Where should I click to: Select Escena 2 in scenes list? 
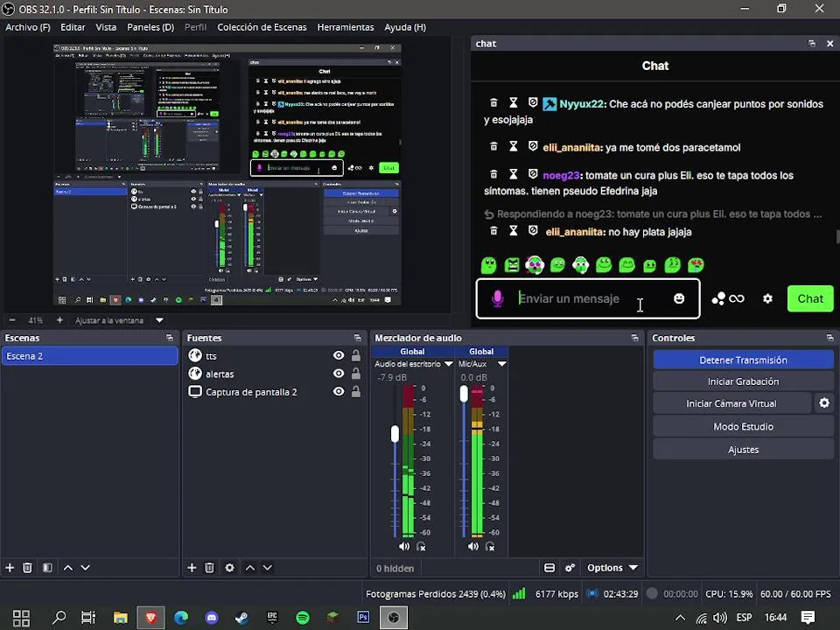[x=89, y=356]
